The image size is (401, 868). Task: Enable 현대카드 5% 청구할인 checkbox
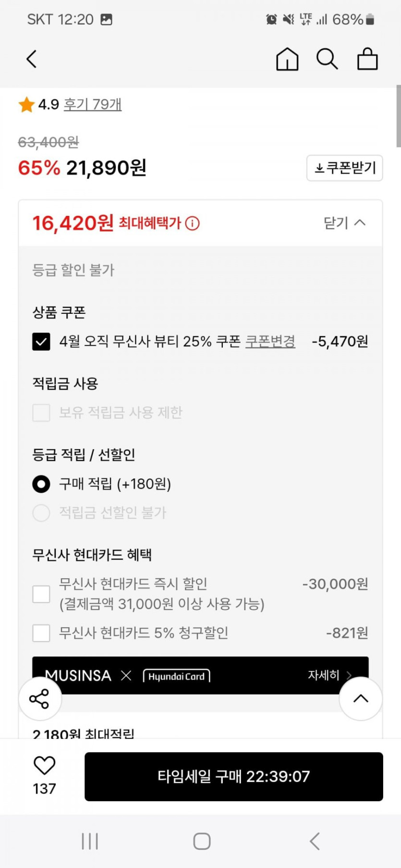41,633
